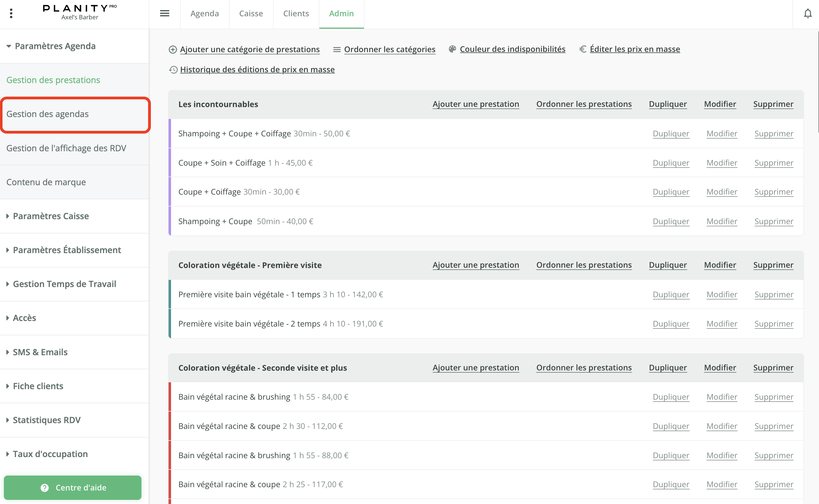Click the plus-circle add category icon
The image size is (819, 504).
[x=172, y=50]
